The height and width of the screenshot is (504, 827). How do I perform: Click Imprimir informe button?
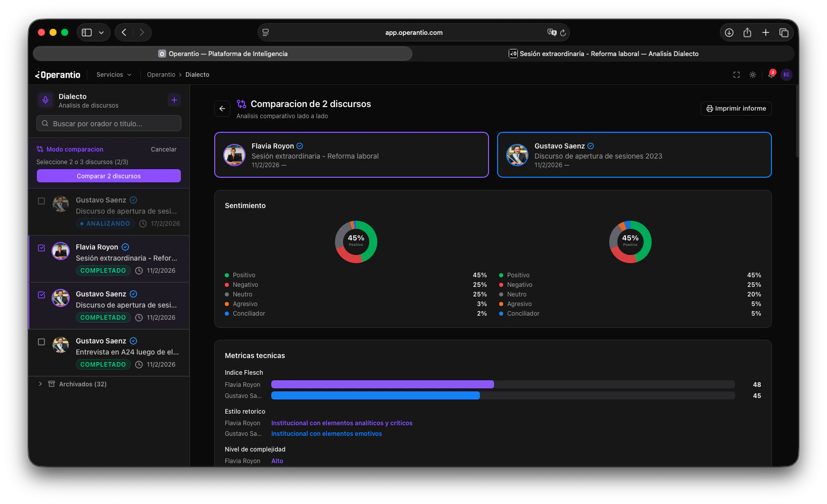pos(736,109)
